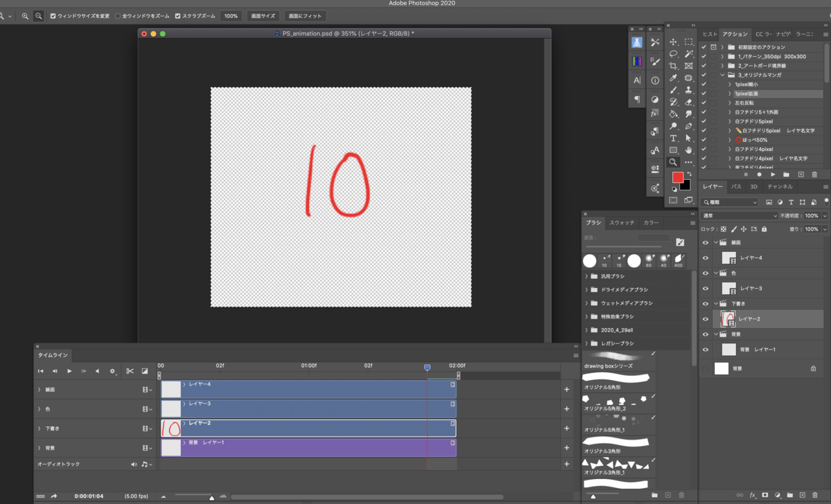
Task: Open timeline playback settings gear
Action: tap(113, 371)
